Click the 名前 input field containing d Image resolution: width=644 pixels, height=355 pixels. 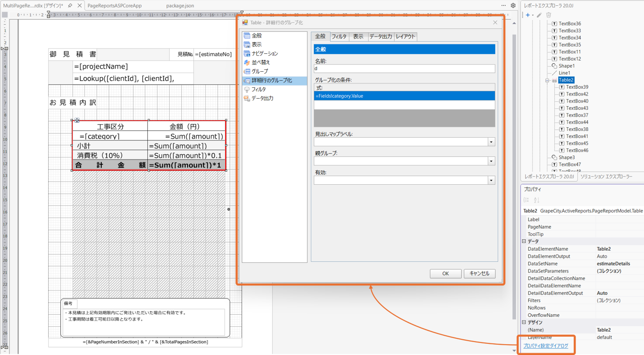pyautogui.click(x=404, y=69)
